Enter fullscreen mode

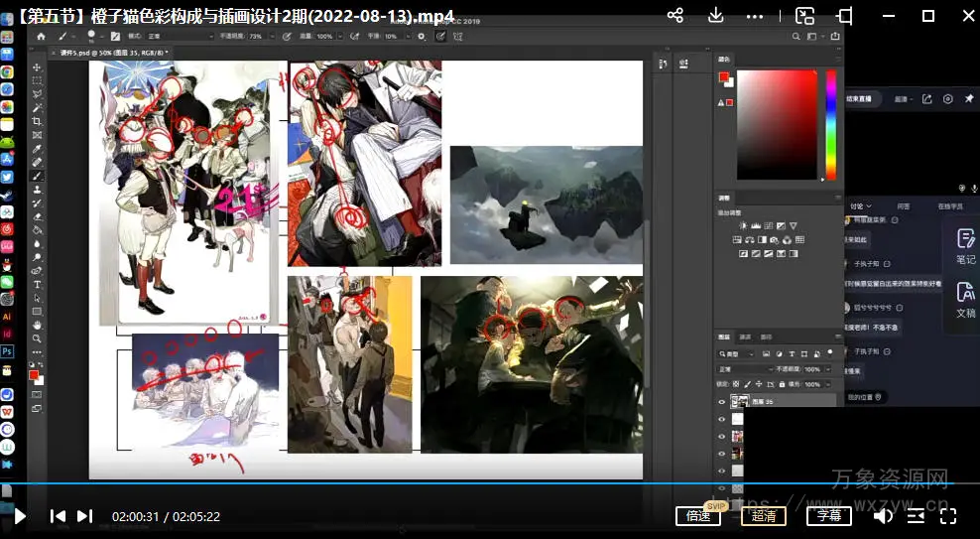[948, 515]
